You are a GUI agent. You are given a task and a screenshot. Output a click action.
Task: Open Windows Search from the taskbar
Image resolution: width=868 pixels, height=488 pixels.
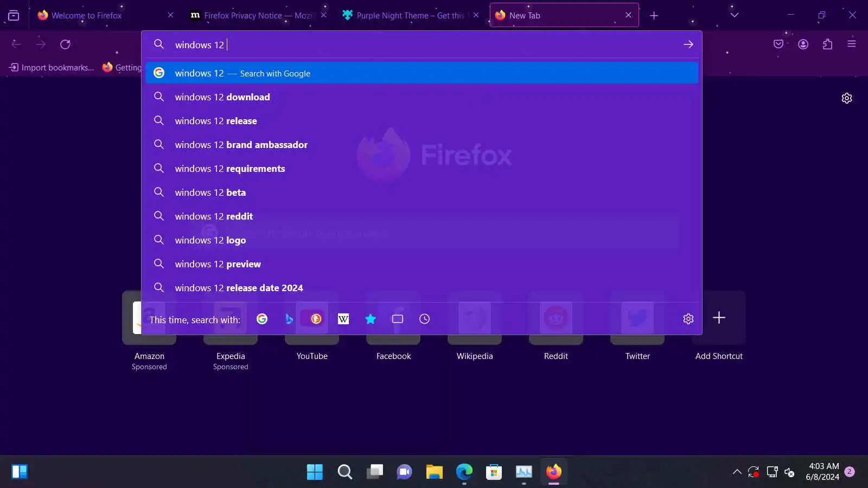pos(344,472)
